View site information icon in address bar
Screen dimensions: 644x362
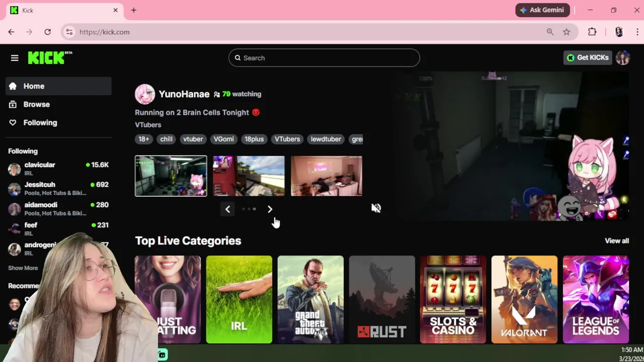69,32
